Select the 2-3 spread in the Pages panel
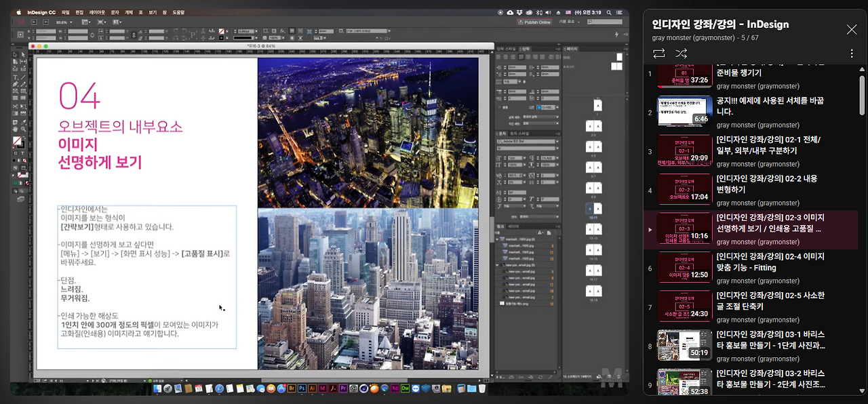868x404 pixels. click(594, 126)
